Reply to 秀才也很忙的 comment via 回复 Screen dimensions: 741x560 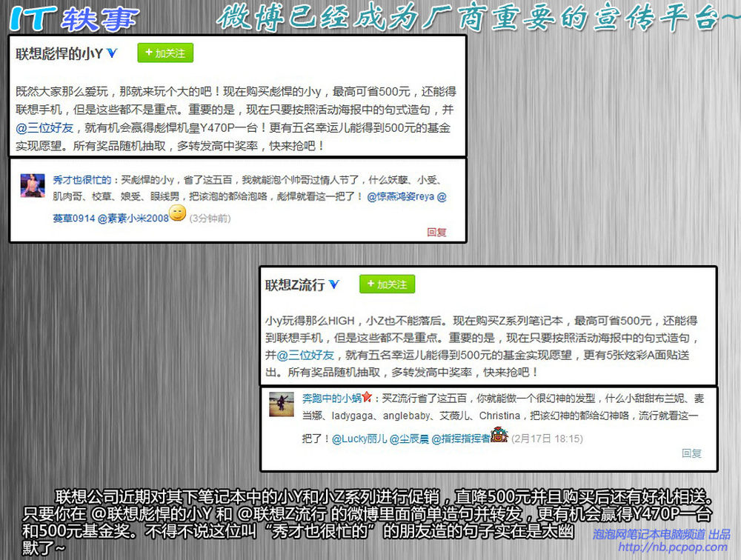[436, 232]
